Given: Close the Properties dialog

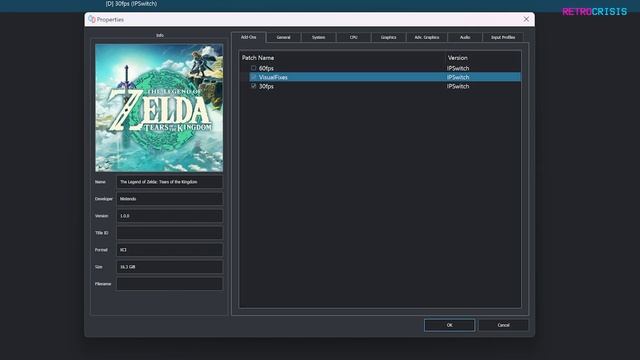Looking at the screenshot, I should click(526, 19).
